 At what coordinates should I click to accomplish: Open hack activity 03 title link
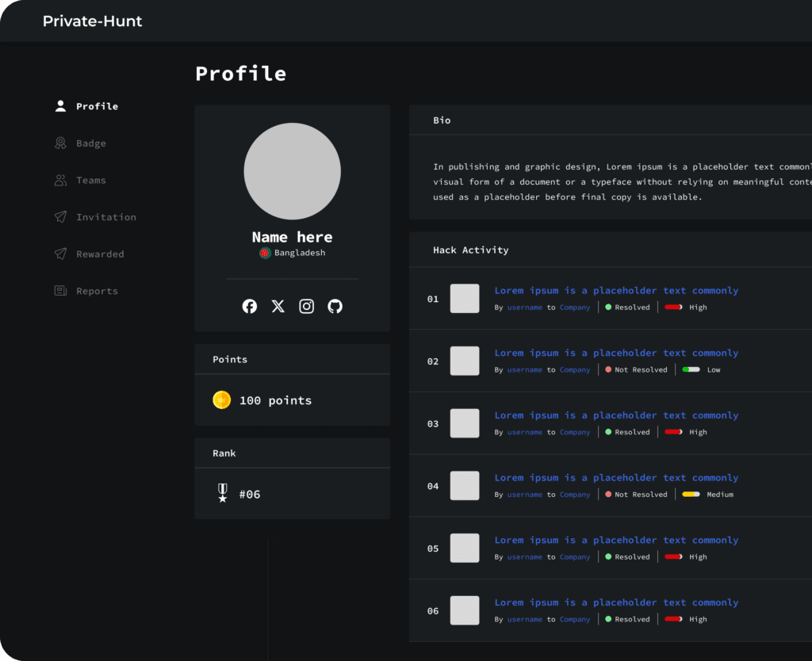[x=616, y=415]
